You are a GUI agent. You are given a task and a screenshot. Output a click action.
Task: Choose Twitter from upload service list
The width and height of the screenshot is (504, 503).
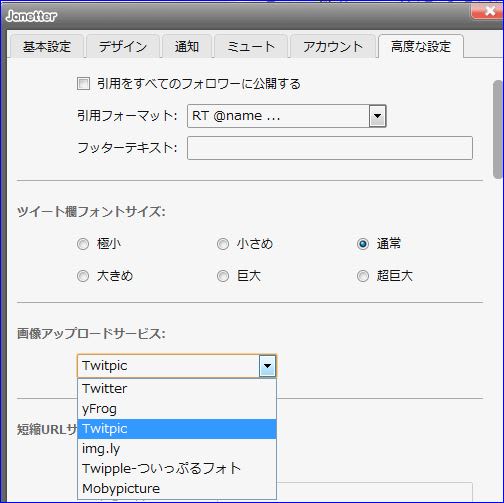(177, 389)
